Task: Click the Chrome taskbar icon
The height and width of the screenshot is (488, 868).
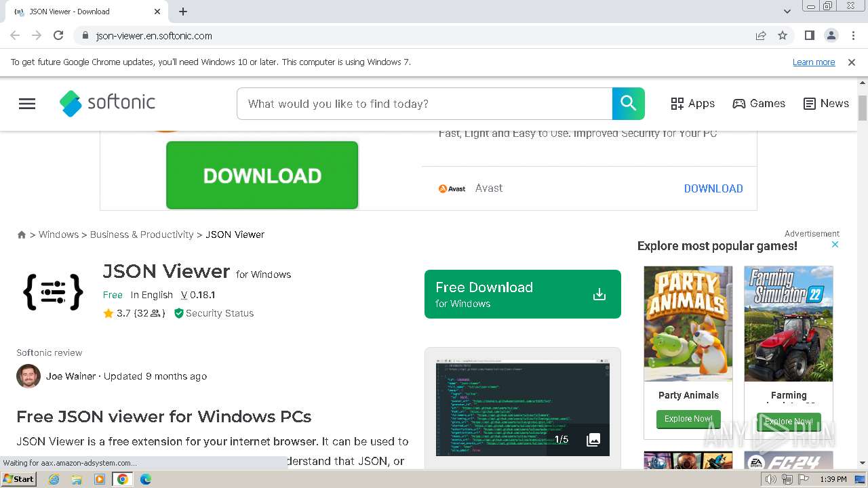Action: click(123, 479)
